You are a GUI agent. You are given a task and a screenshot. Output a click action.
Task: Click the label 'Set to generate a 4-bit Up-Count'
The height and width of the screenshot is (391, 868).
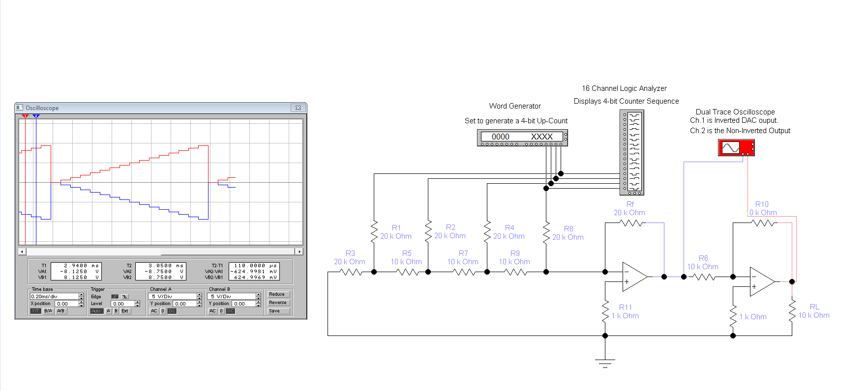click(516, 121)
